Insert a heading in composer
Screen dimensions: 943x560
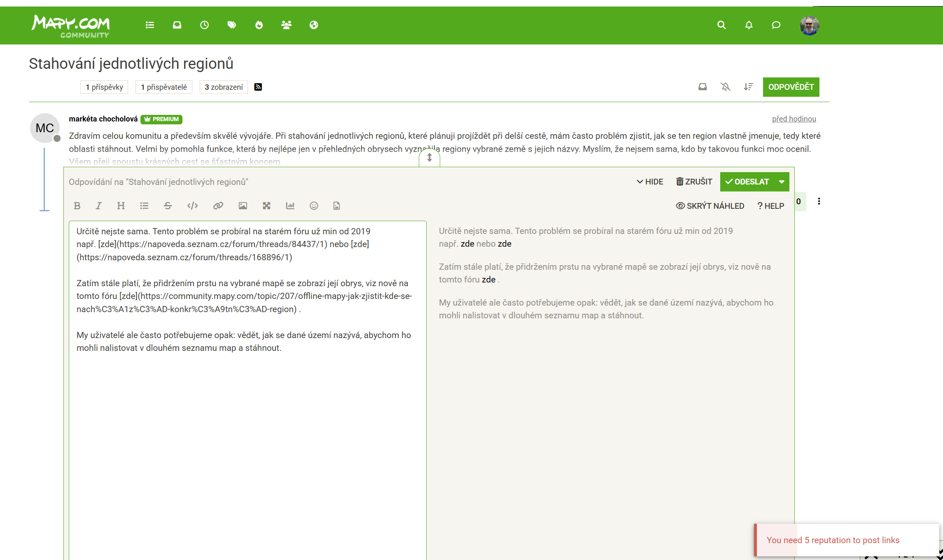pyautogui.click(x=121, y=206)
